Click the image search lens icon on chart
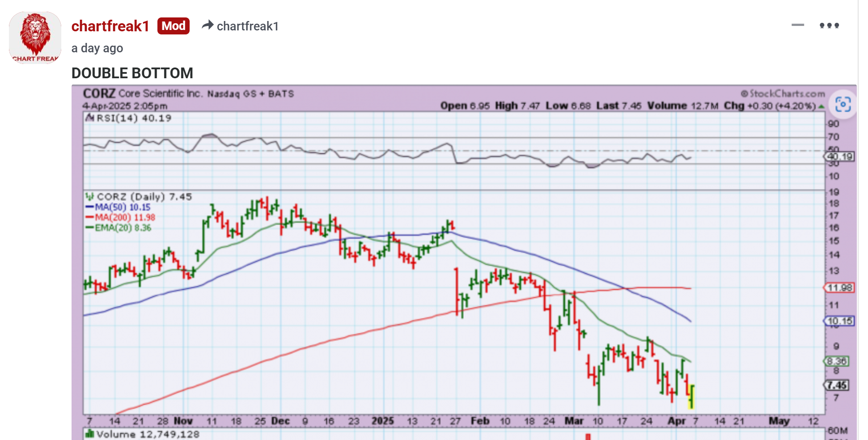 point(843,105)
